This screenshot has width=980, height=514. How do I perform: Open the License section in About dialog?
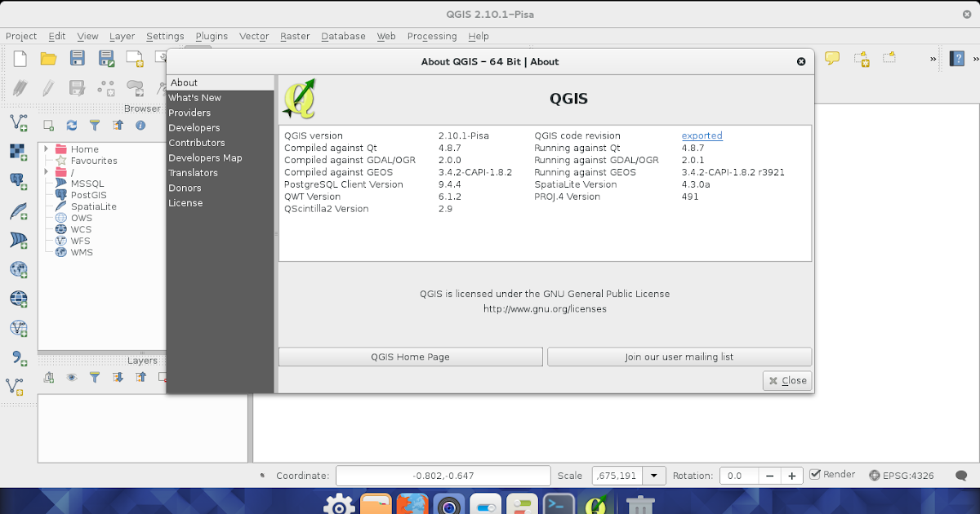220,202
